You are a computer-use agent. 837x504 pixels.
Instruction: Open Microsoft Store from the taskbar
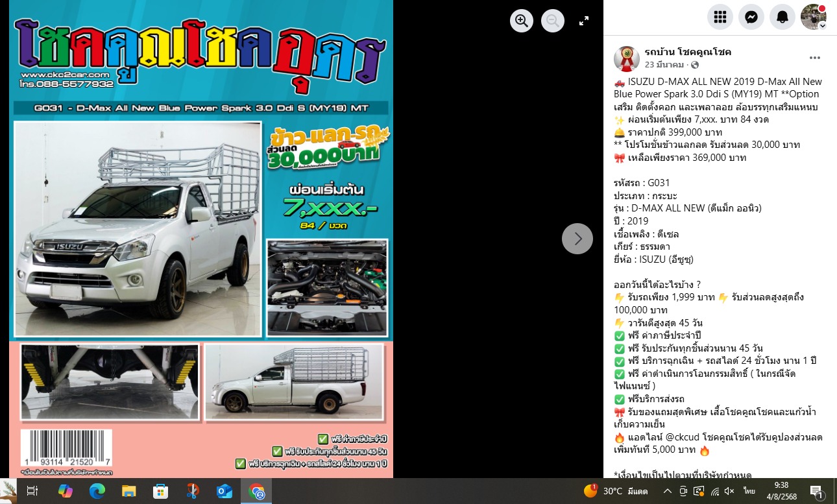[160, 491]
